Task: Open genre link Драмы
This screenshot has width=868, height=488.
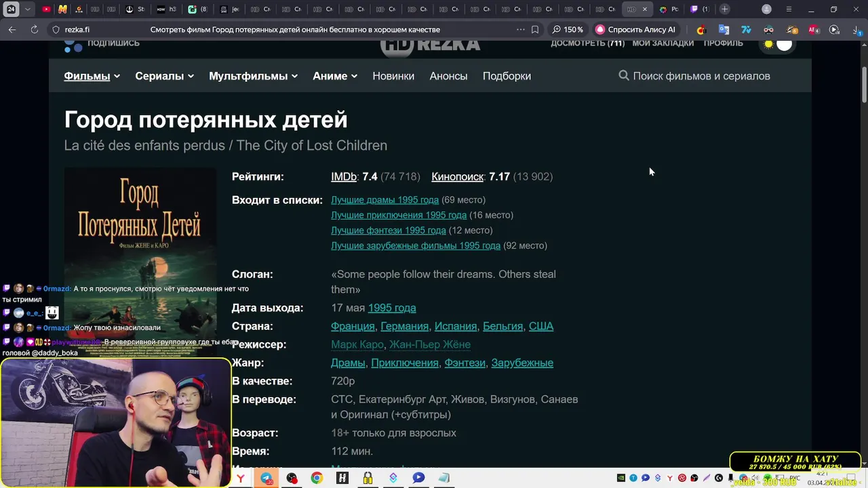Action: coord(348,363)
